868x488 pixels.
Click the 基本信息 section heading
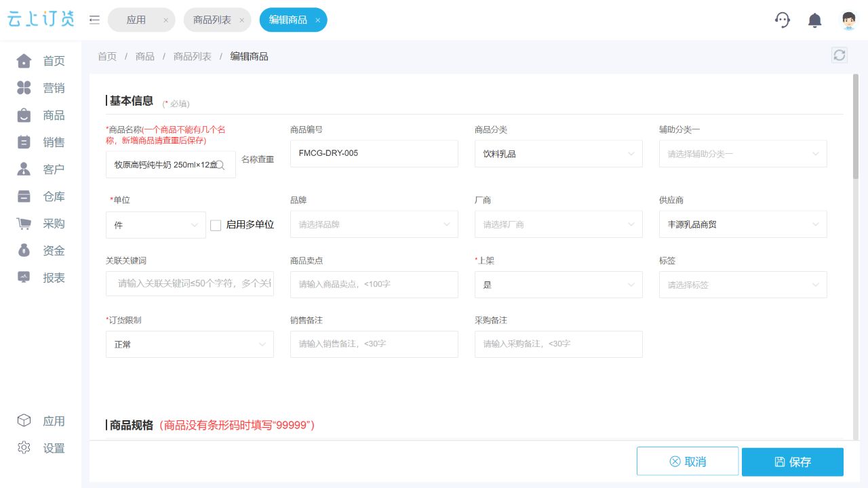pyautogui.click(x=132, y=100)
